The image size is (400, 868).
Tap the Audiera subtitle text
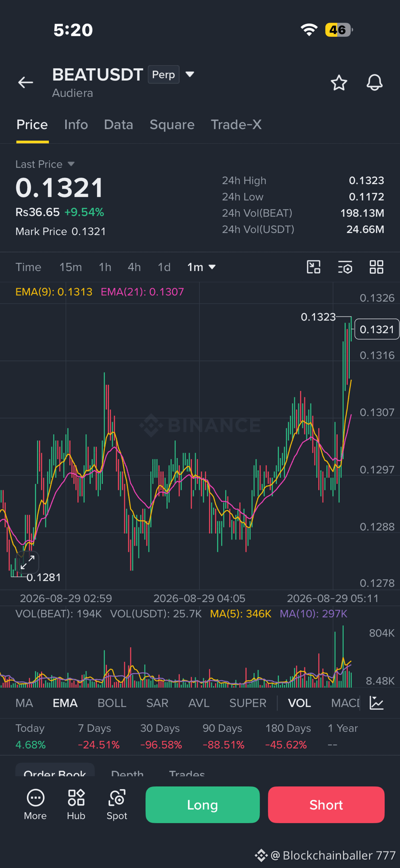tap(72, 93)
